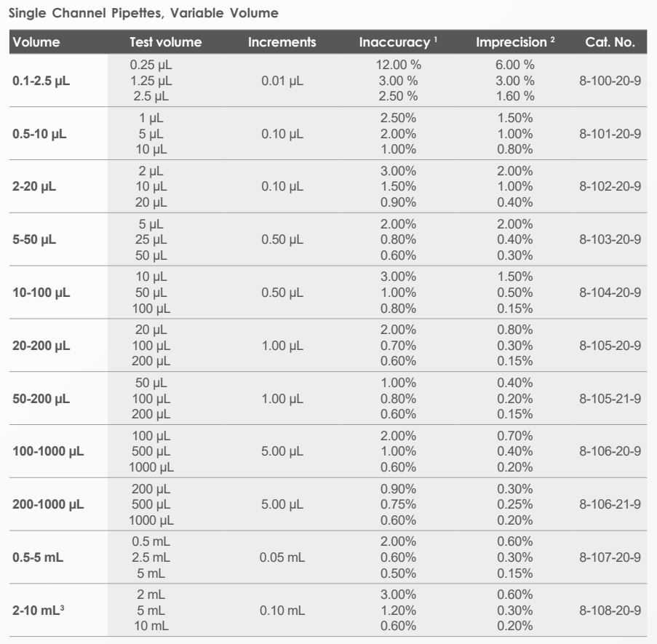
Task: Click the Volume column header
Action: [x=36, y=42]
